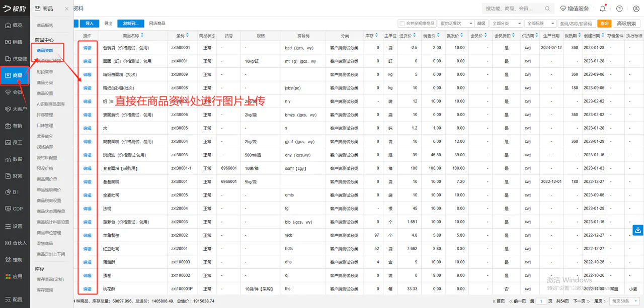Open 员工 in the left sidebar
Image resolution: width=644 pixels, height=308 pixels.
pyautogui.click(x=15, y=142)
